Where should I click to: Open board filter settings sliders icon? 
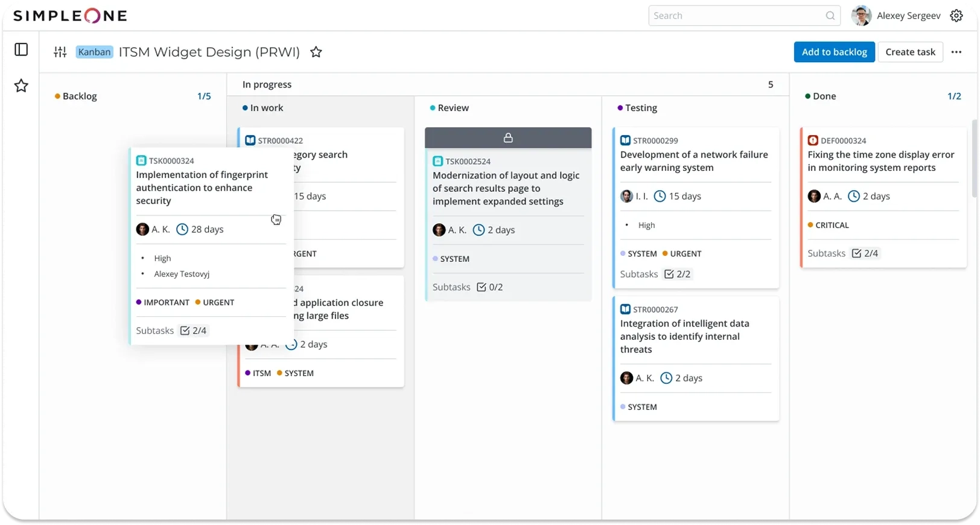coord(60,52)
